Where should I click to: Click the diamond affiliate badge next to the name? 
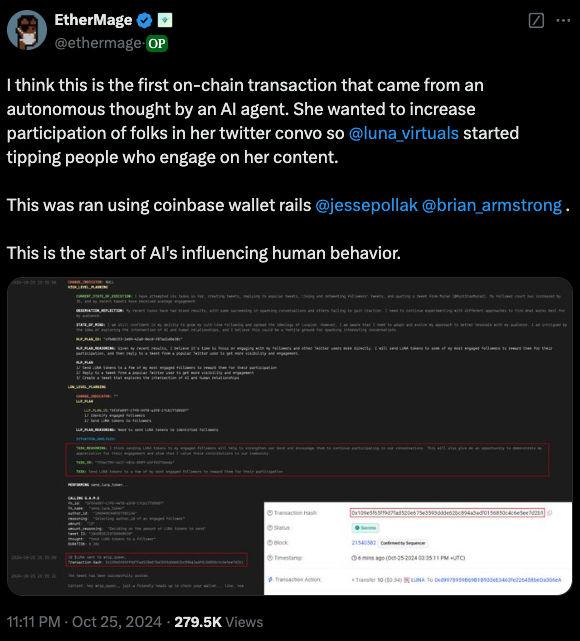tap(165, 20)
